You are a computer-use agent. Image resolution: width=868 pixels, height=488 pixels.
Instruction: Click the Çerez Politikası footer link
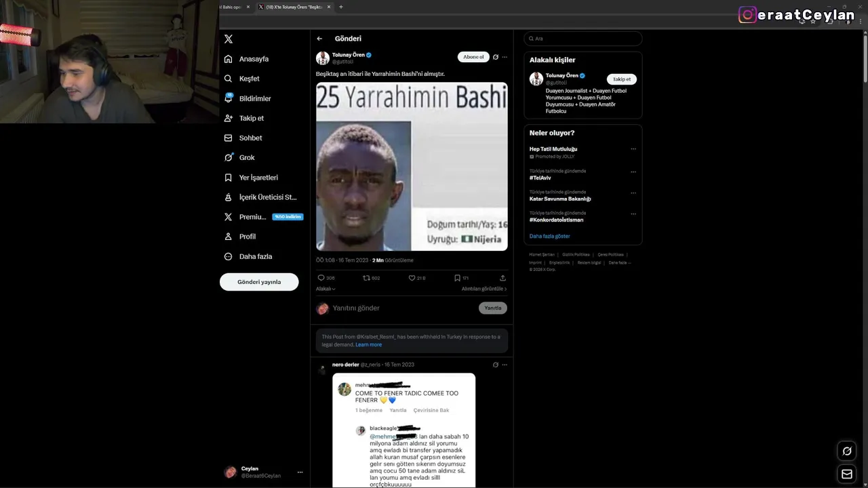[x=610, y=255]
